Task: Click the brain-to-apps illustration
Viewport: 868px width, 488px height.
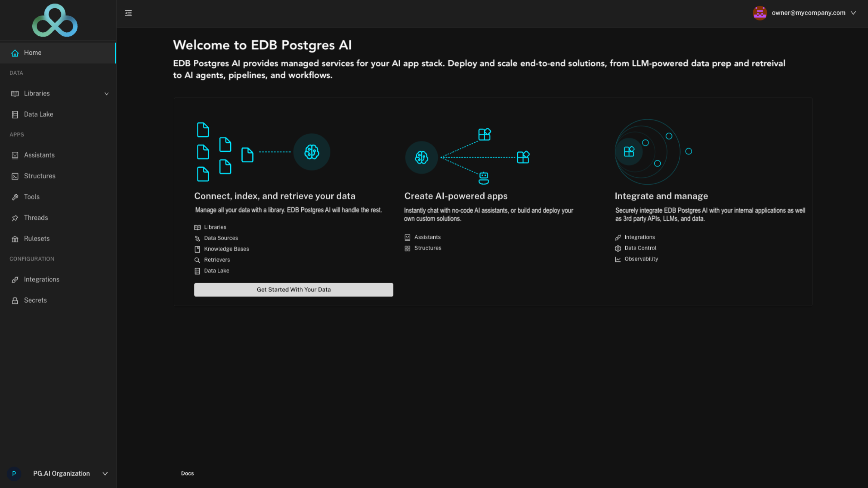Action: click(x=467, y=157)
